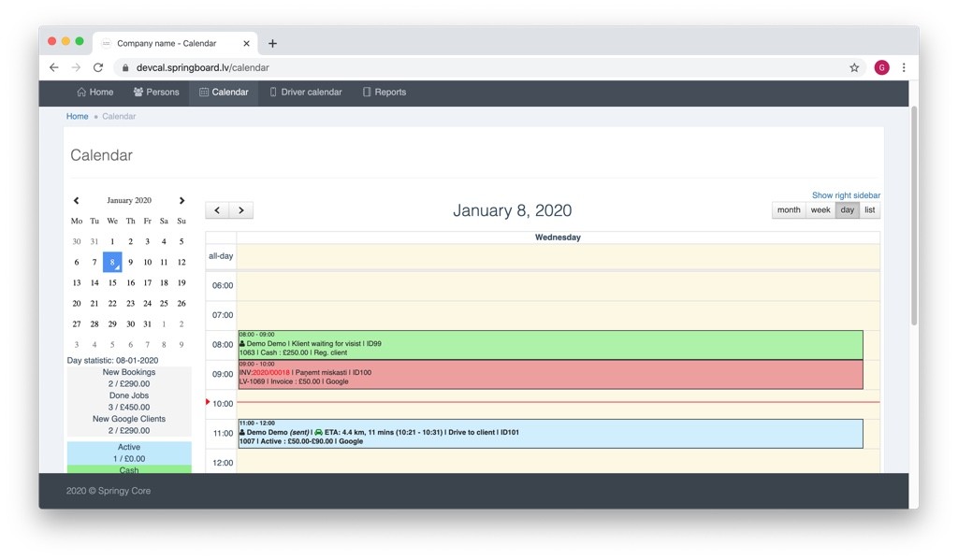Close the Company name - Calendar tab
Image resolution: width=958 pixels, height=560 pixels.
pyautogui.click(x=246, y=43)
